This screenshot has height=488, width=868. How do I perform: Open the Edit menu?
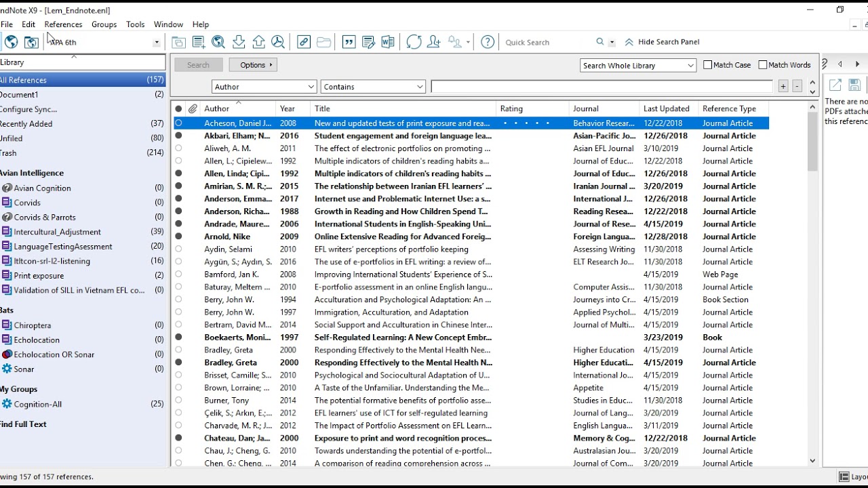pos(28,24)
